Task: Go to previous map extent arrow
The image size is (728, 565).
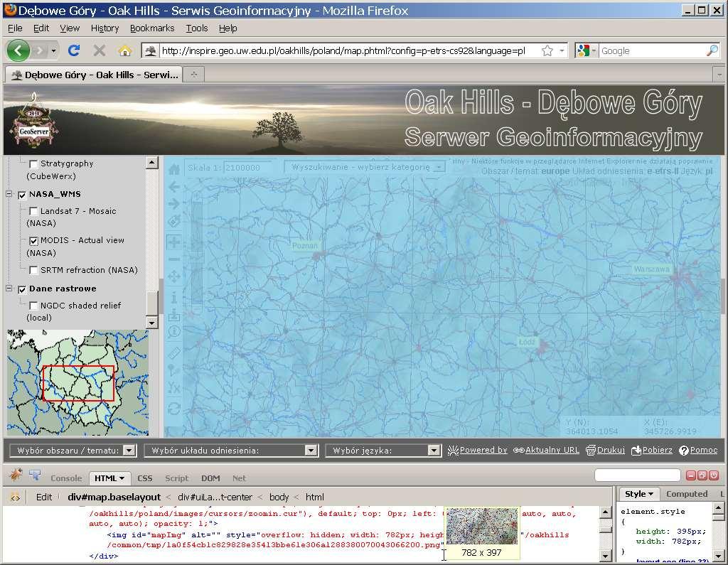Action: (x=174, y=187)
